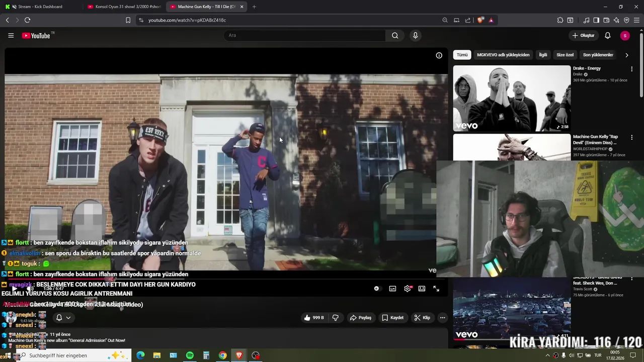Open the Brave playlist music note icon
Viewport: 644px width, 362px height.
coord(586,20)
